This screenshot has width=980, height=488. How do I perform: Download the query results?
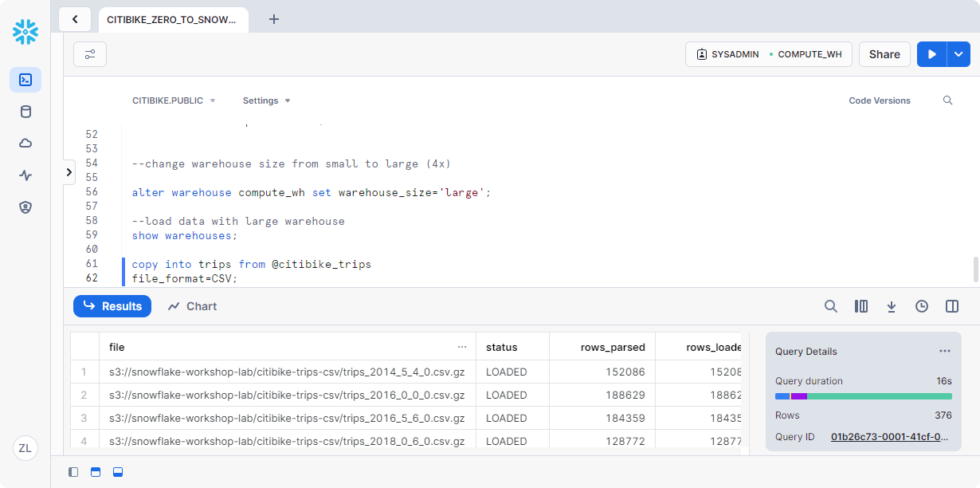[x=892, y=306]
